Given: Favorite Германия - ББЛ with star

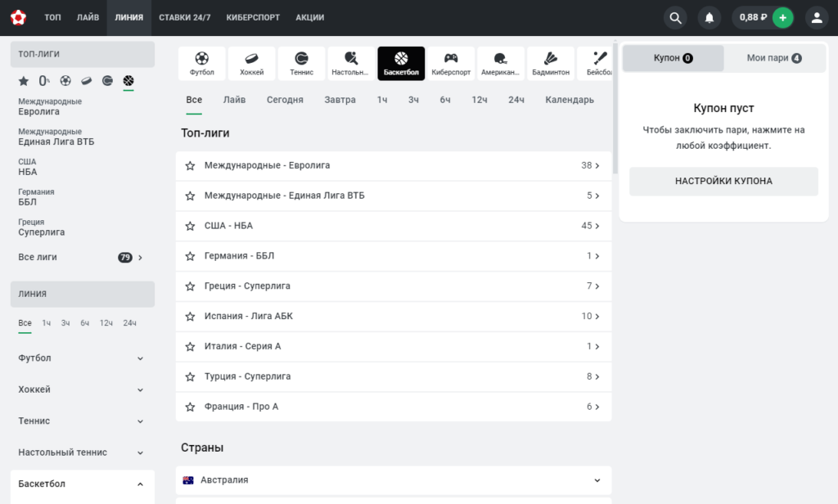Looking at the screenshot, I should coord(190,256).
